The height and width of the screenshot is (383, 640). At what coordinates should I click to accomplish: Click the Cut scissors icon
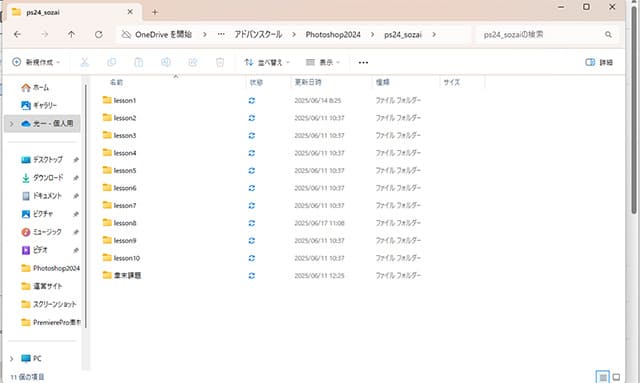coord(84,62)
